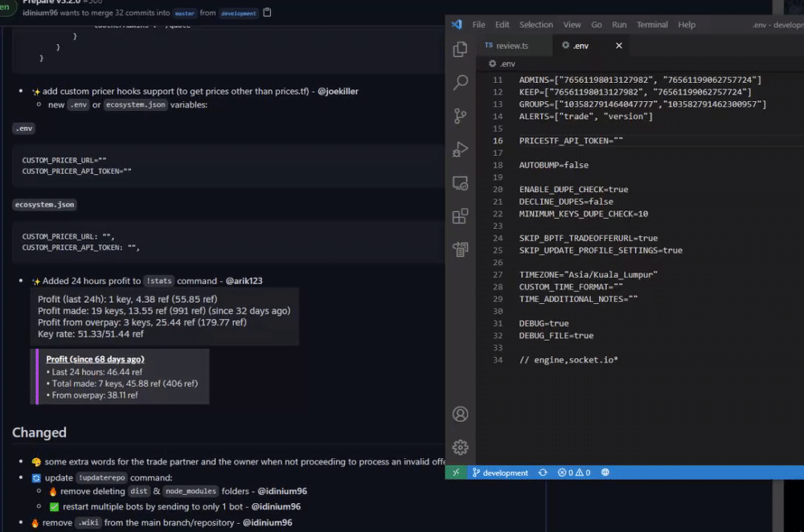Open the Help menu
Screen dimensions: 804x532
(x=687, y=25)
